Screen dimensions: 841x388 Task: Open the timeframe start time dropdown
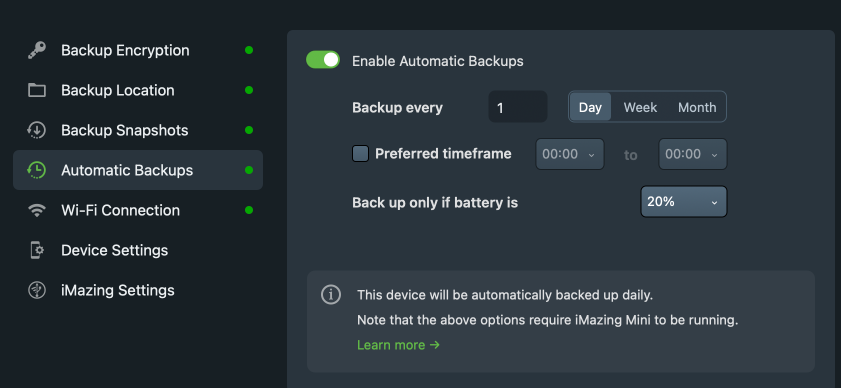pyautogui.click(x=570, y=155)
